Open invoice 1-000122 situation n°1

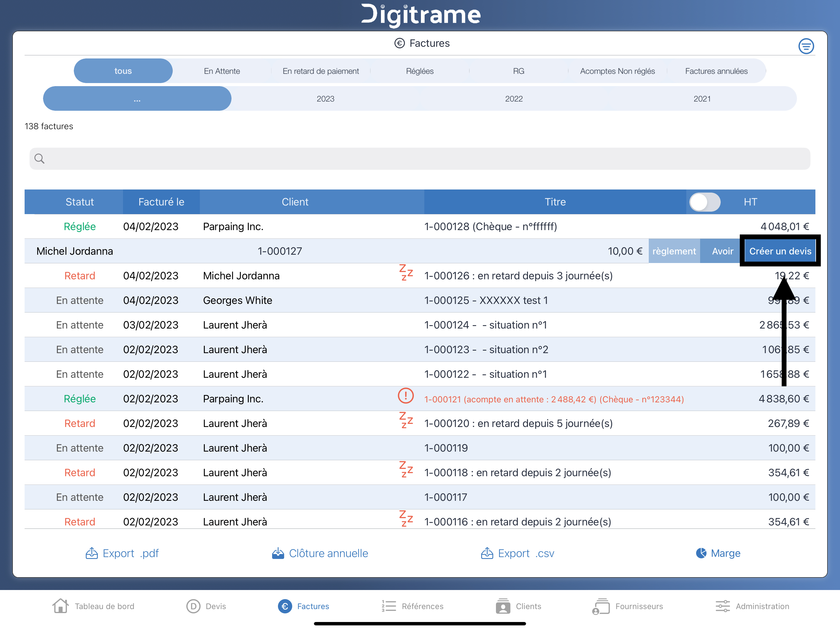point(420,374)
